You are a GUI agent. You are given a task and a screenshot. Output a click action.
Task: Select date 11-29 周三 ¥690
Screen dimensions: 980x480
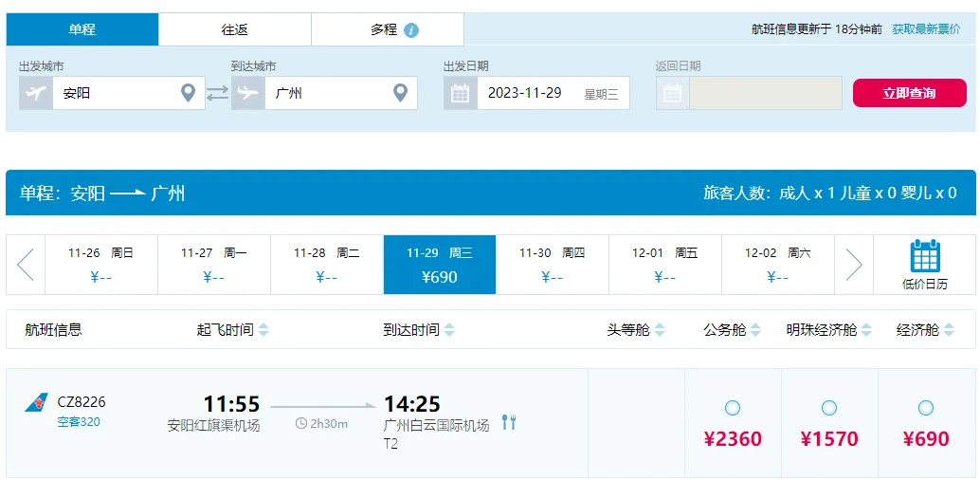coord(440,264)
